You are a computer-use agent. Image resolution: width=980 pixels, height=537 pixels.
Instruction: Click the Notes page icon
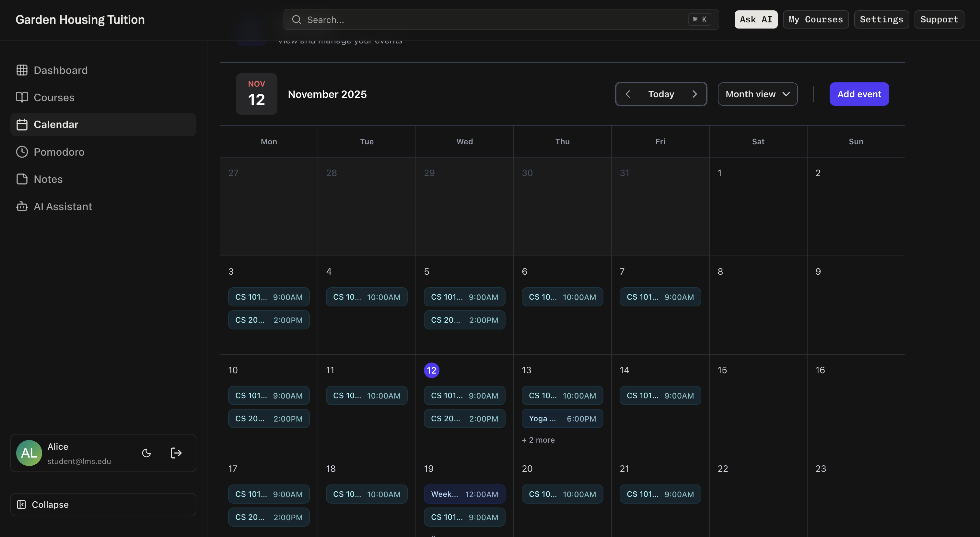[22, 179]
